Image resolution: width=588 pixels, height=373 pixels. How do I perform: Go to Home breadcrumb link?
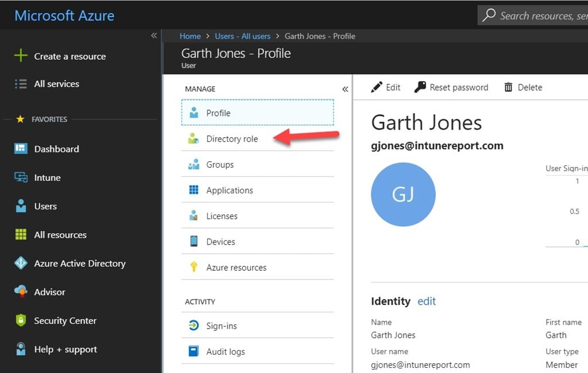point(190,36)
